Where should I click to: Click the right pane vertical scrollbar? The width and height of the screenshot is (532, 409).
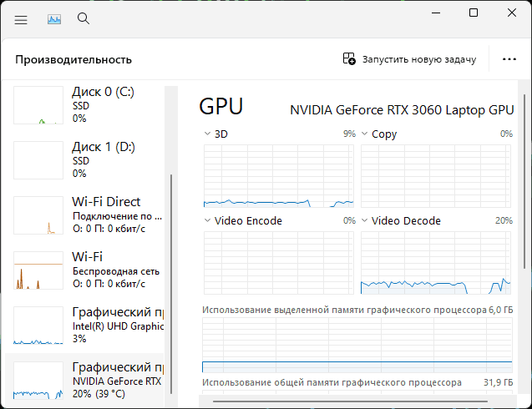click(524, 183)
